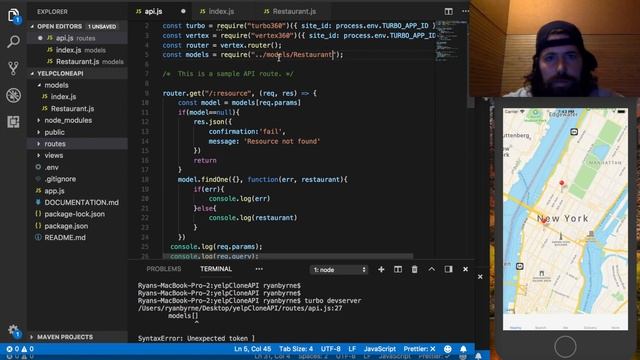Open the Source Control view
Viewport: 640px width, 360px height.
13,68
